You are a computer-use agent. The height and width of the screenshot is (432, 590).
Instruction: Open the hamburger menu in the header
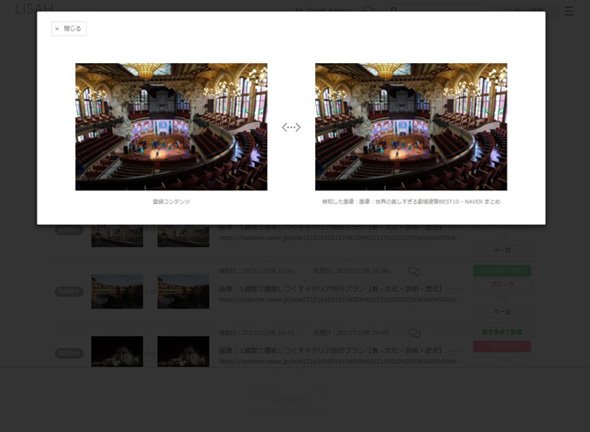[x=569, y=11]
